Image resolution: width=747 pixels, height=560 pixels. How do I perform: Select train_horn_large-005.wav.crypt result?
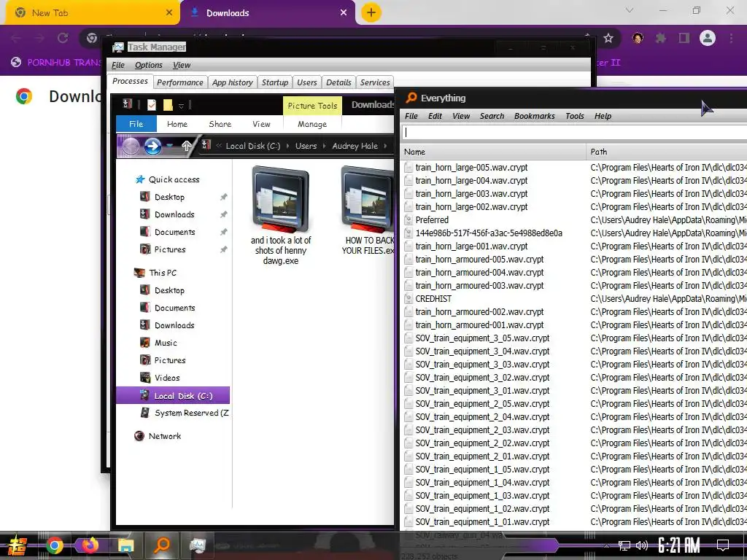471,168
